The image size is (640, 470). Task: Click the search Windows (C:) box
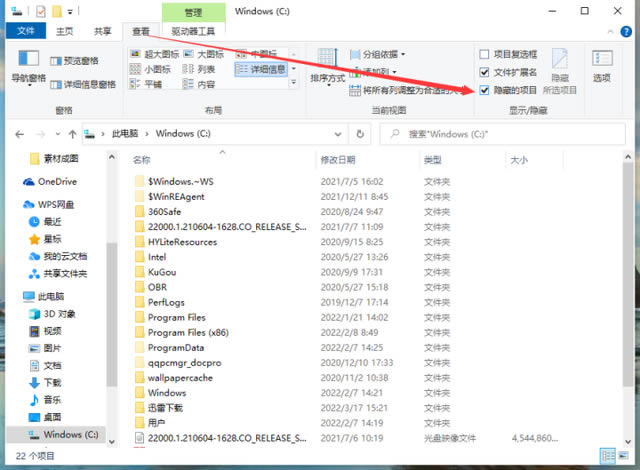click(502, 134)
